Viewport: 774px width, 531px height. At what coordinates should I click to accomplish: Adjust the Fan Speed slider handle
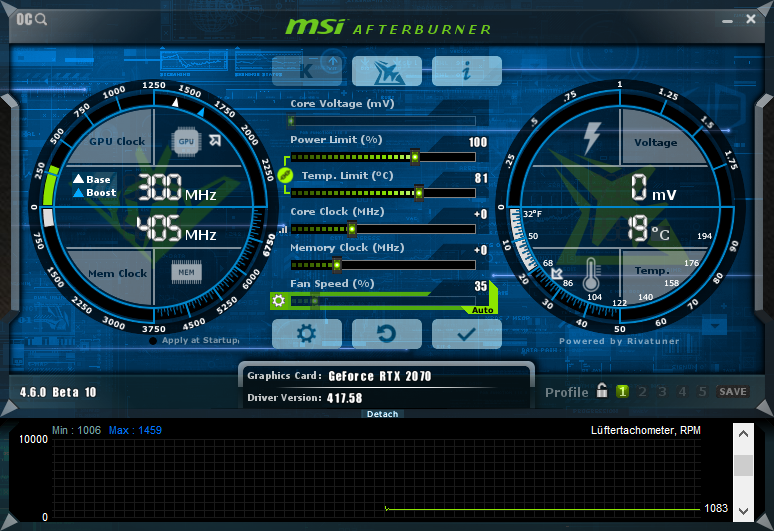click(x=314, y=301)
